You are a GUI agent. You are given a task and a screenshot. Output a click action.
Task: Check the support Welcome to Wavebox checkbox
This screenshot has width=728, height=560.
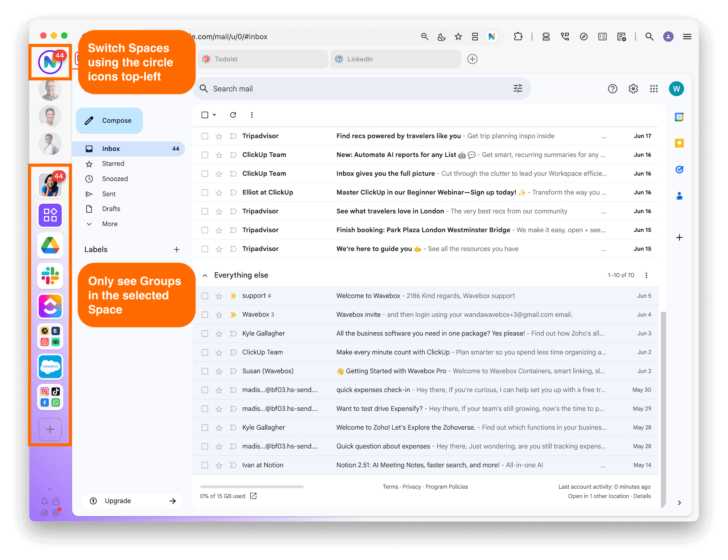tap(205, 296)
